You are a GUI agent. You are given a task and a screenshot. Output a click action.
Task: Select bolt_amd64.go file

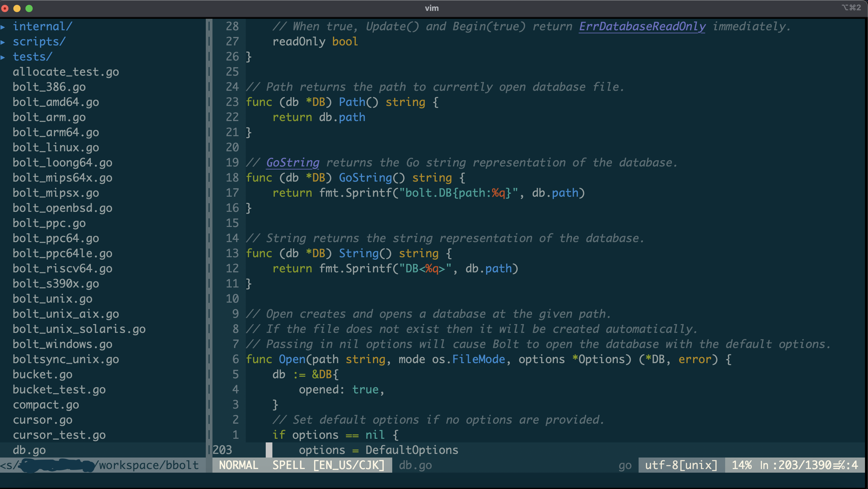click(x=56, y=102)
